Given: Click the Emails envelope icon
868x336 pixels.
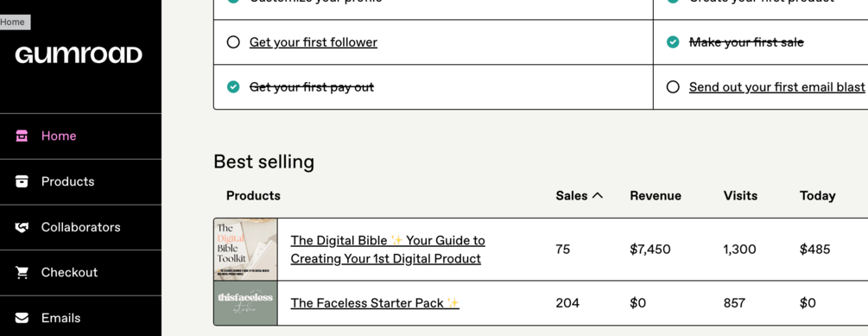Looking at the screenshot, I should click(x=22, y=318).
